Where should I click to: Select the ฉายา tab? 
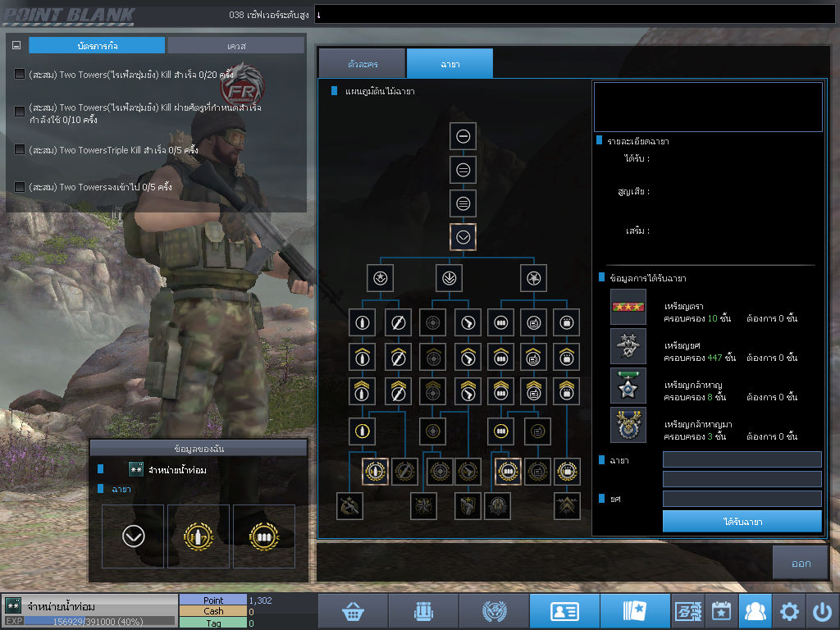(450, 64)
